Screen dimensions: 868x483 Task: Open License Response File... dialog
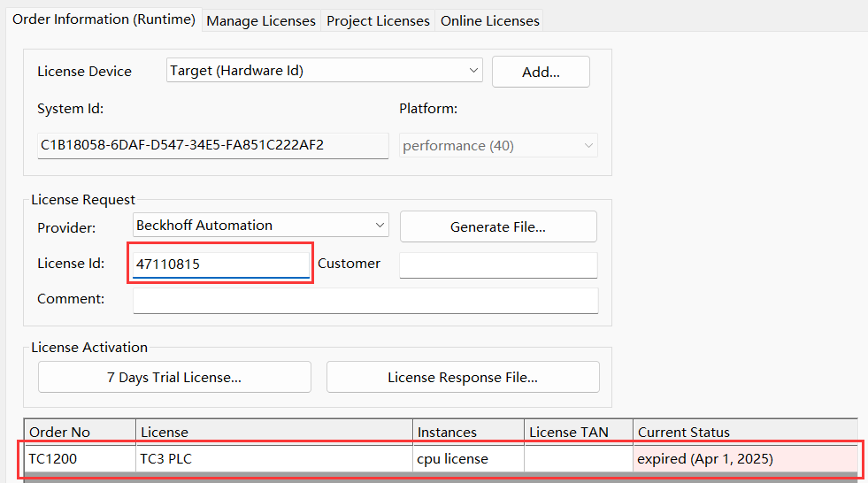pyautogui.click(x=463, y=378)
